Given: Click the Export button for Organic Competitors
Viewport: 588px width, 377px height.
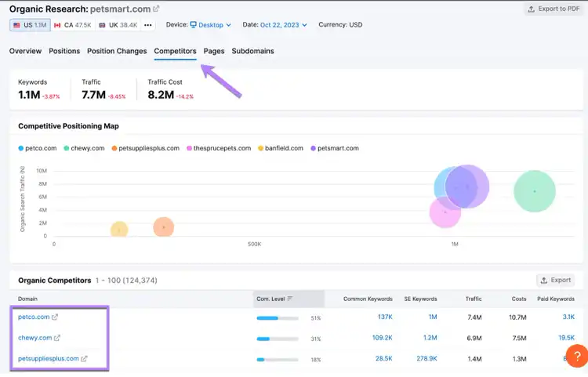Looking at the screenshot, I should (x=555, y=280).
